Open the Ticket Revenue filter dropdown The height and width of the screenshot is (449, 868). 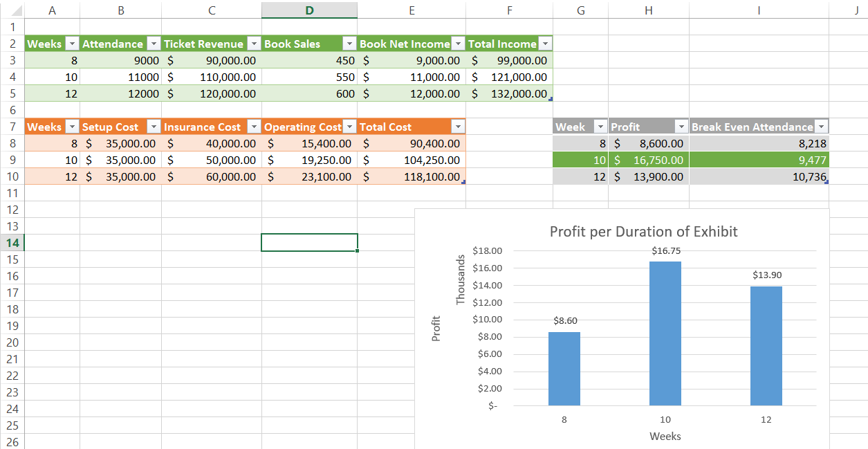(x=254, y=44)
